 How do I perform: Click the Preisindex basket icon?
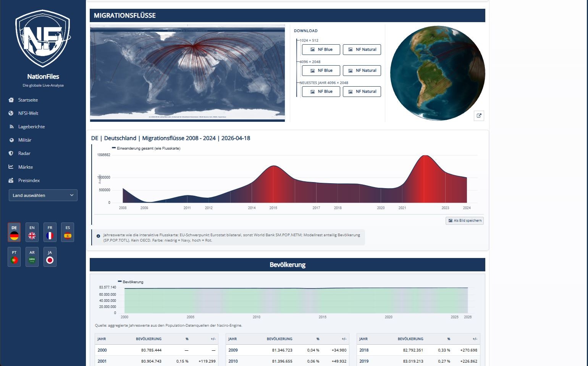[11, 181]
